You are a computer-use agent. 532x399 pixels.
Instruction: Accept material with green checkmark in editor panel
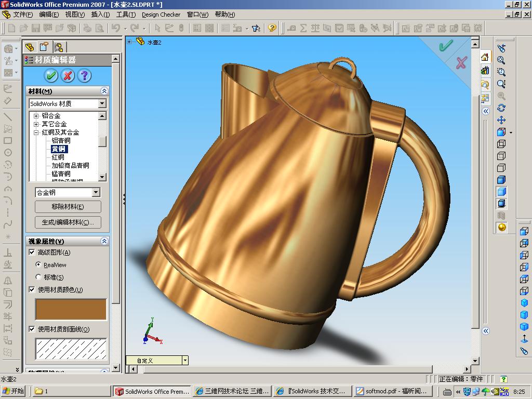click(x=51, y=75)
